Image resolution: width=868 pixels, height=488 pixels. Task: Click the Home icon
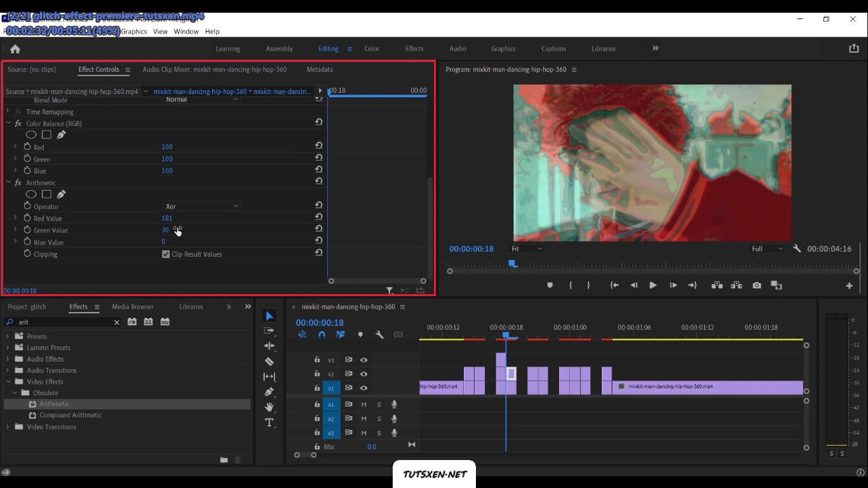click(15, 49)
